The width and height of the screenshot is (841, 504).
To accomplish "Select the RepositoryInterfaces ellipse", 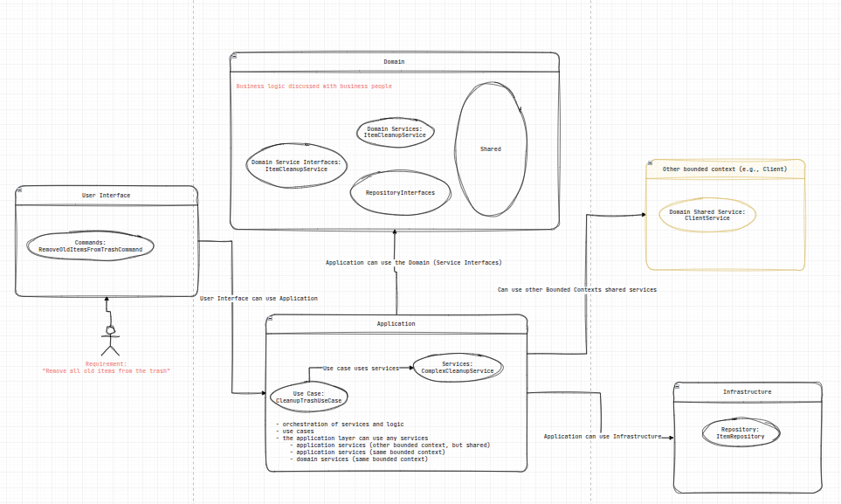I will (x=400, y=193).
